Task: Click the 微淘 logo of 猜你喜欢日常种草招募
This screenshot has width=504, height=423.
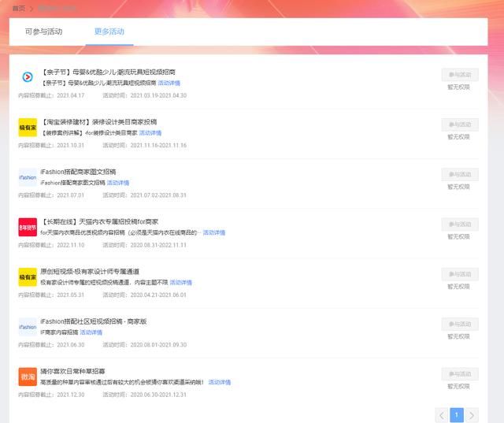Action: (28, 377)
